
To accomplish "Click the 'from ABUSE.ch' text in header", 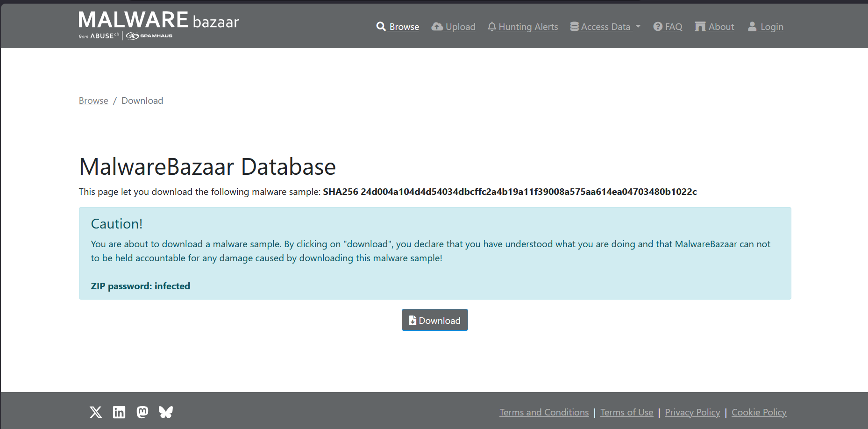I will click(x=99, y=36).
